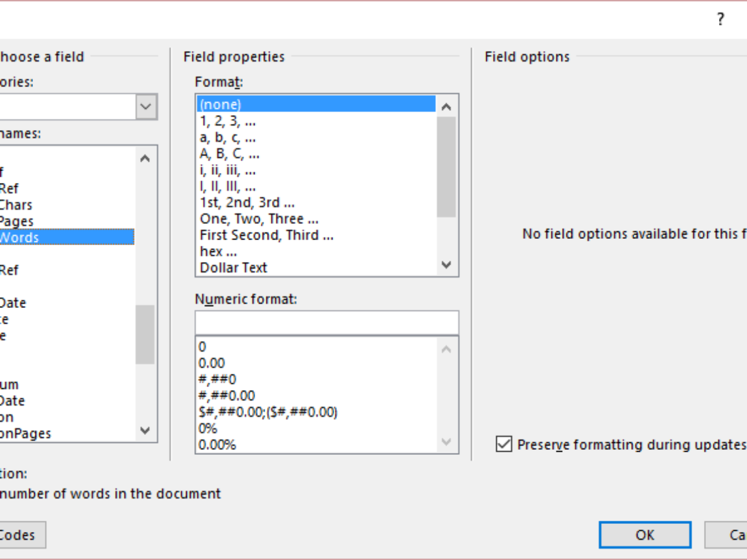
Task: Click into the Numeric format text box
Action: tap(326, 324)
